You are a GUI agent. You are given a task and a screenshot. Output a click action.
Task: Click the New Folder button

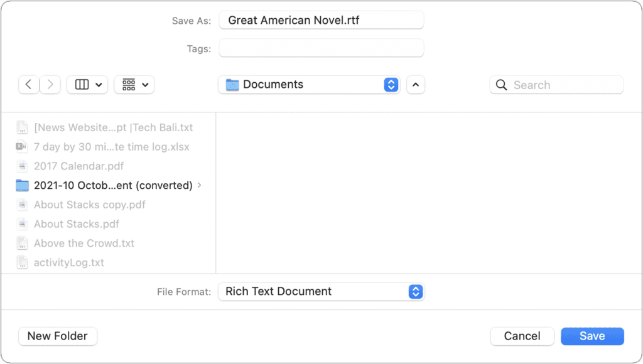(x=58, y=336)
